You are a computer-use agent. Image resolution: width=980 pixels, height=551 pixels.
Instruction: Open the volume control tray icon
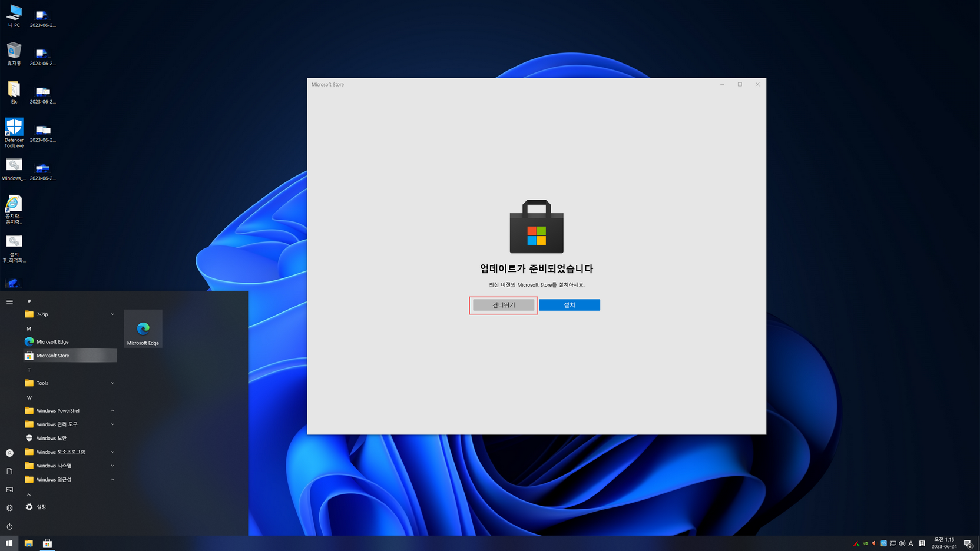pos(902,543)
